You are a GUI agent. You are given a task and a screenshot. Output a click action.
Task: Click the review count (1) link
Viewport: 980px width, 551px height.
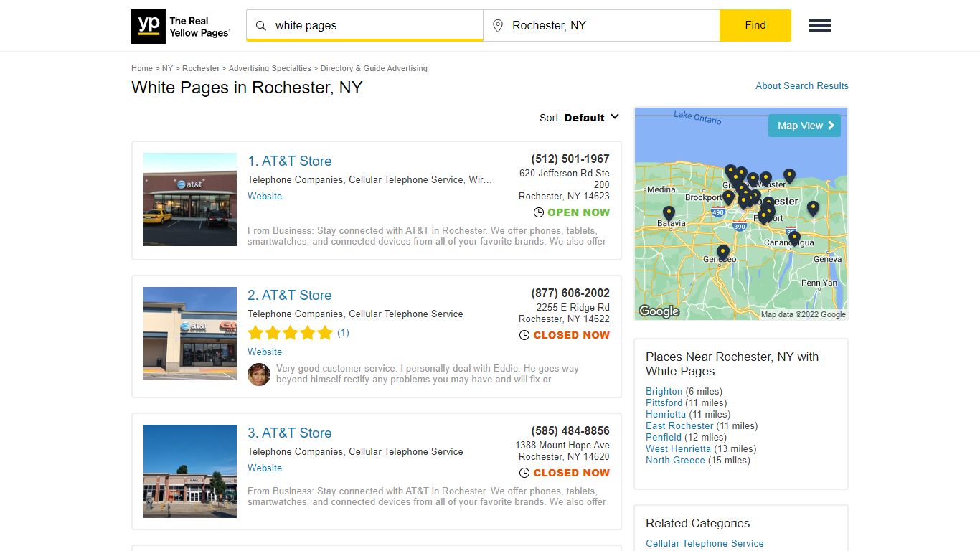[343, 333]
